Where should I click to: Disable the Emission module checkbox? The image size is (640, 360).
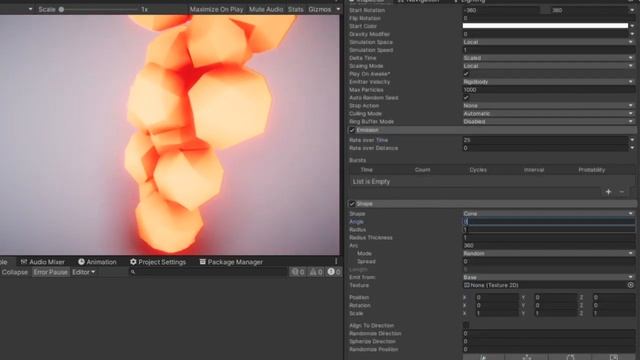[x=352, y=130]
